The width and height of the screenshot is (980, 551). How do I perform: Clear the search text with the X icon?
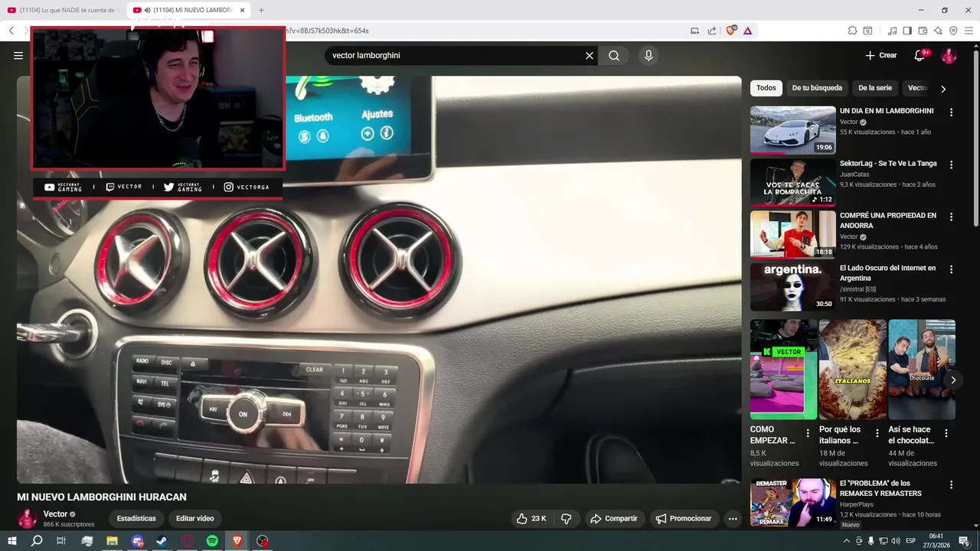(590, 56)
